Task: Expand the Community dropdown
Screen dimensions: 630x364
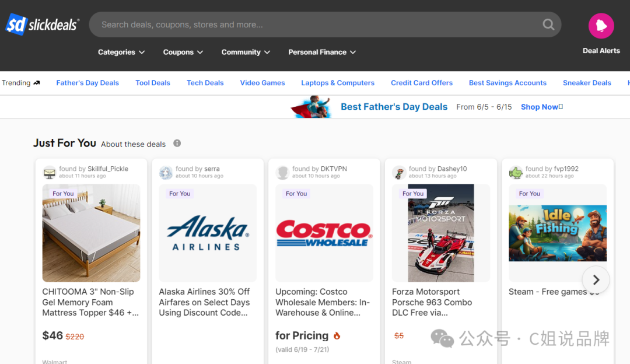Action: click(246, 52)
